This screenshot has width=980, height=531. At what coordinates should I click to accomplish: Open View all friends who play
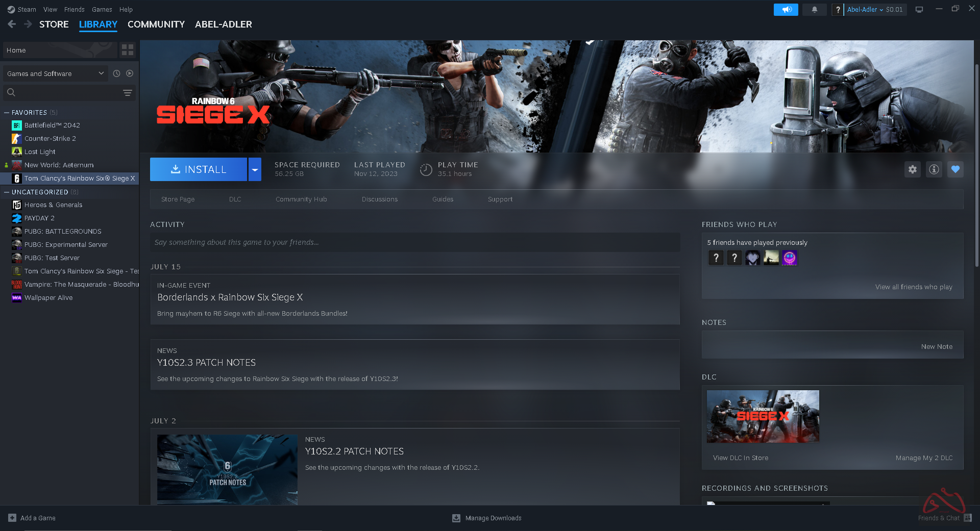click(913, 287)
